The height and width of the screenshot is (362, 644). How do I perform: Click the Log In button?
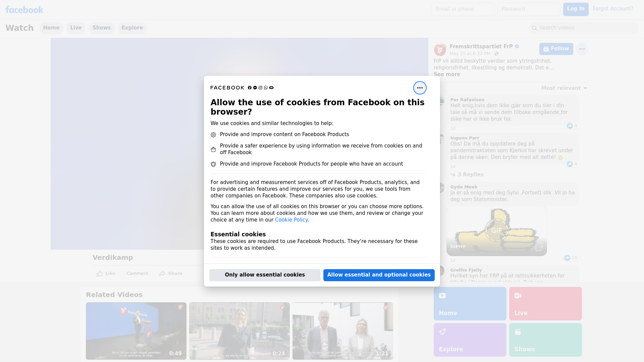576,9
